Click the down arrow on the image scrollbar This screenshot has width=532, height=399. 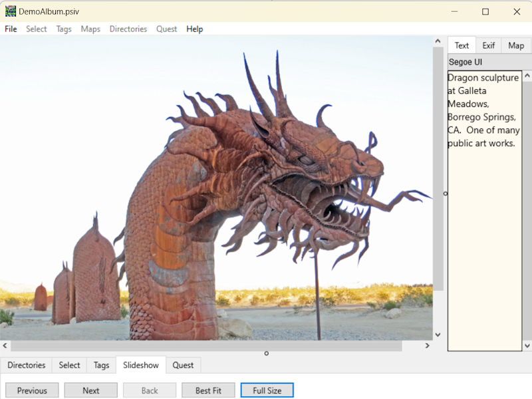tap(438, 334)
